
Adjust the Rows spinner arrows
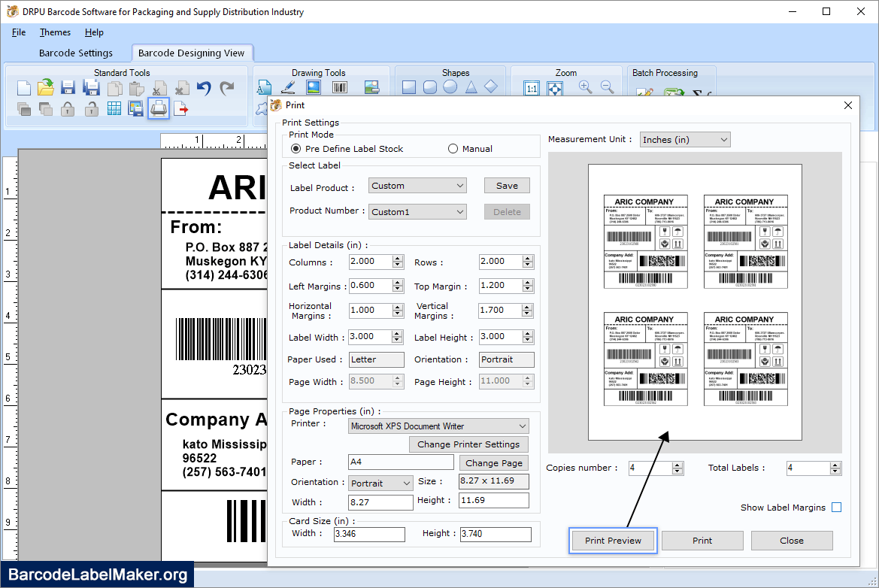click(x=528, y=261)
